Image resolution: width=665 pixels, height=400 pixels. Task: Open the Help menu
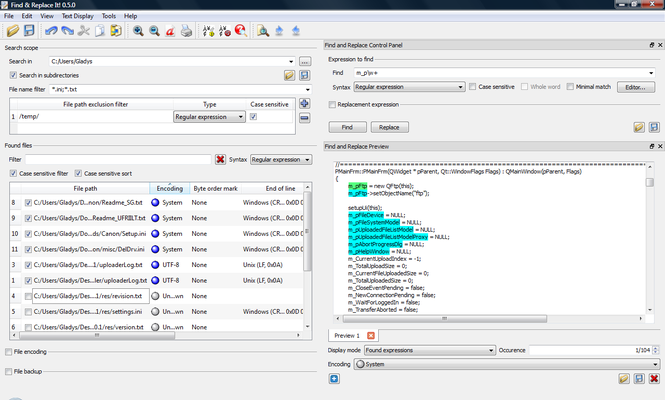coord(131,16)
